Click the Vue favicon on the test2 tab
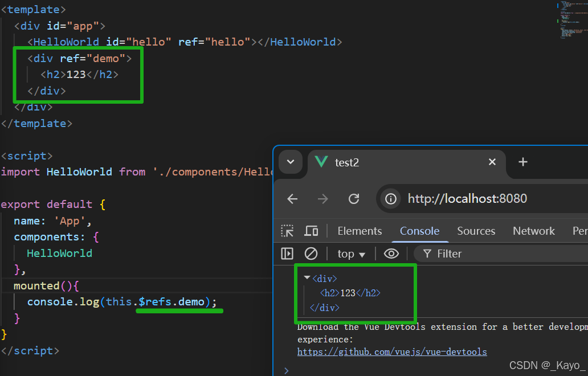588x376 pixels. click(x=321, y=162)
